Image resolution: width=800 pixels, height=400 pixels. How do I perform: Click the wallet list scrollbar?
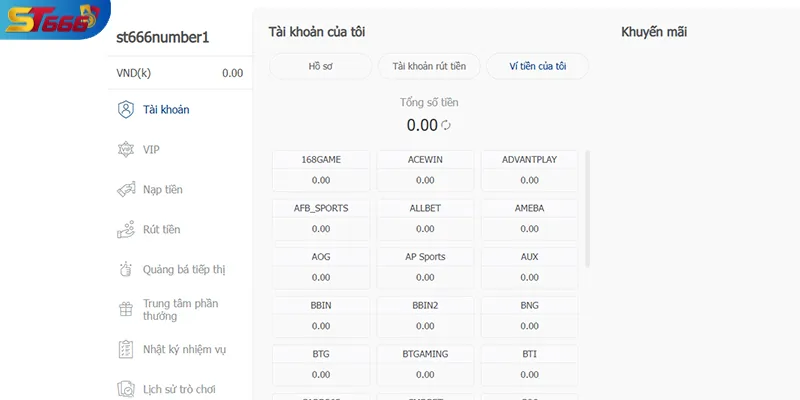tap(587, 208)
